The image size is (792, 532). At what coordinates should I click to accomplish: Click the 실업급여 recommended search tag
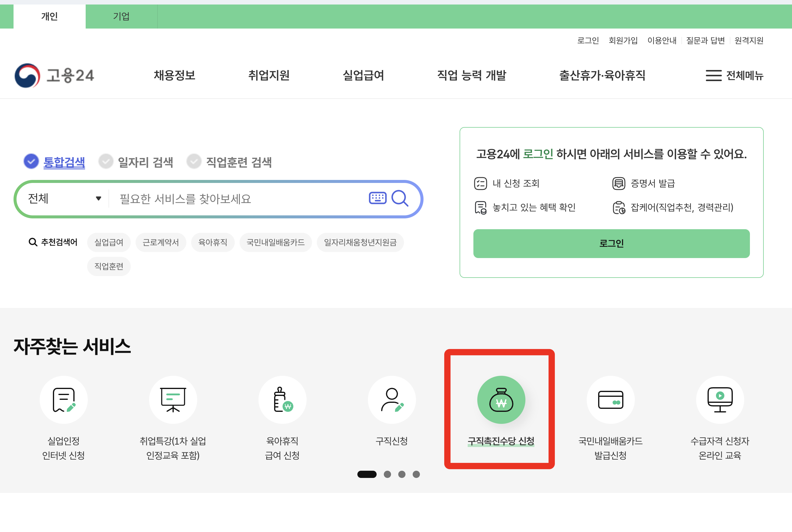coord(109,242)
